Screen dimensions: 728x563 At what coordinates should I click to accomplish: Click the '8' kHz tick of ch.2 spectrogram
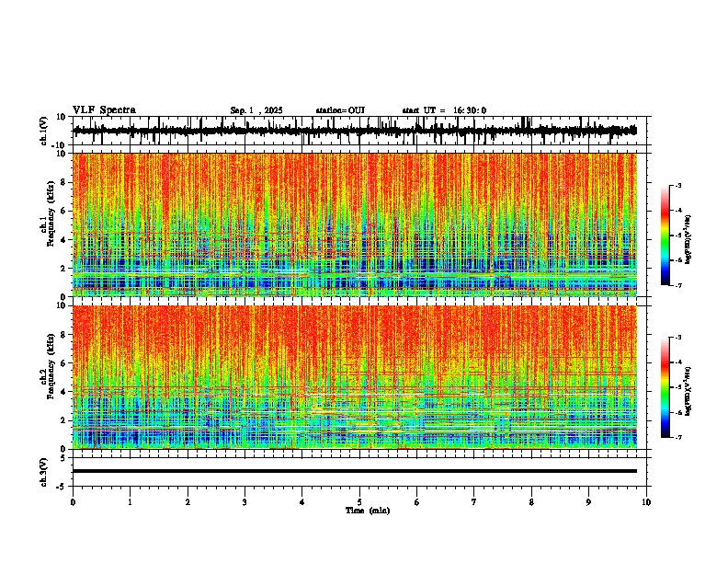64,335
